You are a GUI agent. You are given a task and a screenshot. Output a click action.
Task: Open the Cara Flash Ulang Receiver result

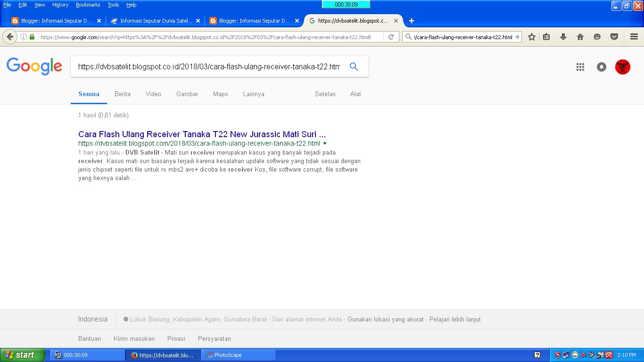coord(202,134)
